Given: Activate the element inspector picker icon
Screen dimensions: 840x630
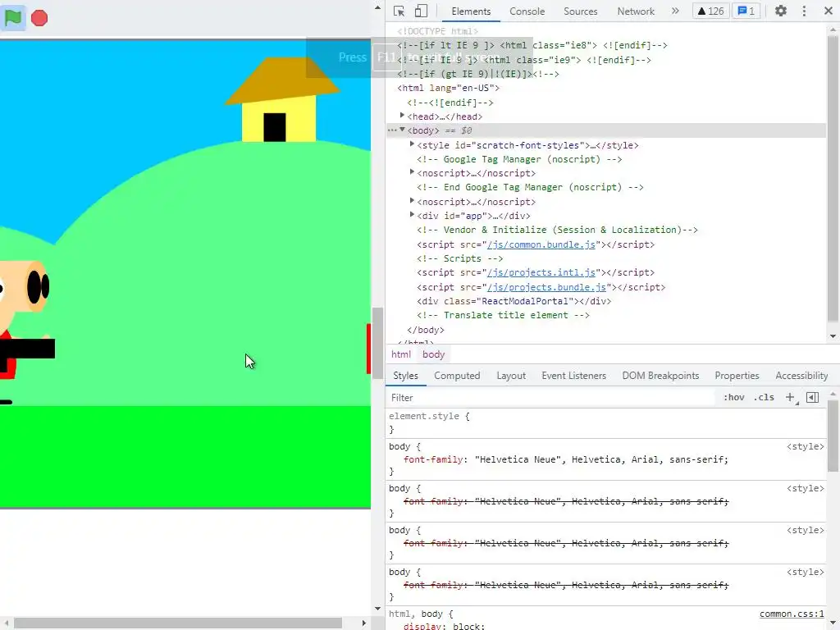Looking at the screenshot, I should 399,11.
